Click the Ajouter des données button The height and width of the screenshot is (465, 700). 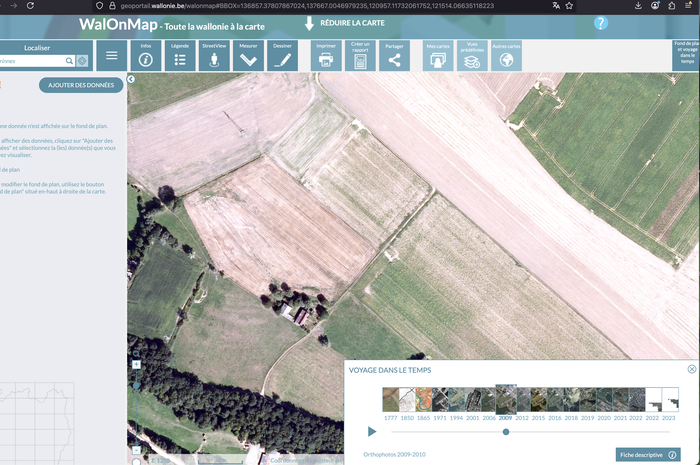81,85
